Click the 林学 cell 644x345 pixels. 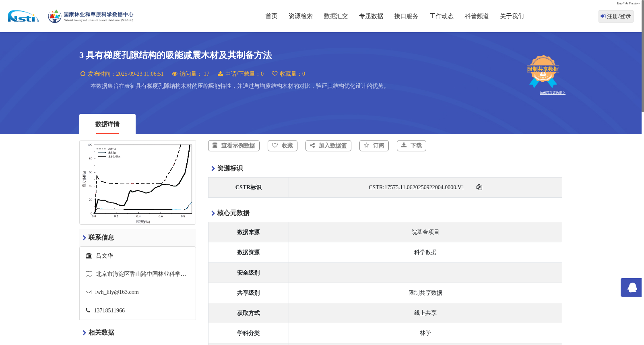pos(425,333)
